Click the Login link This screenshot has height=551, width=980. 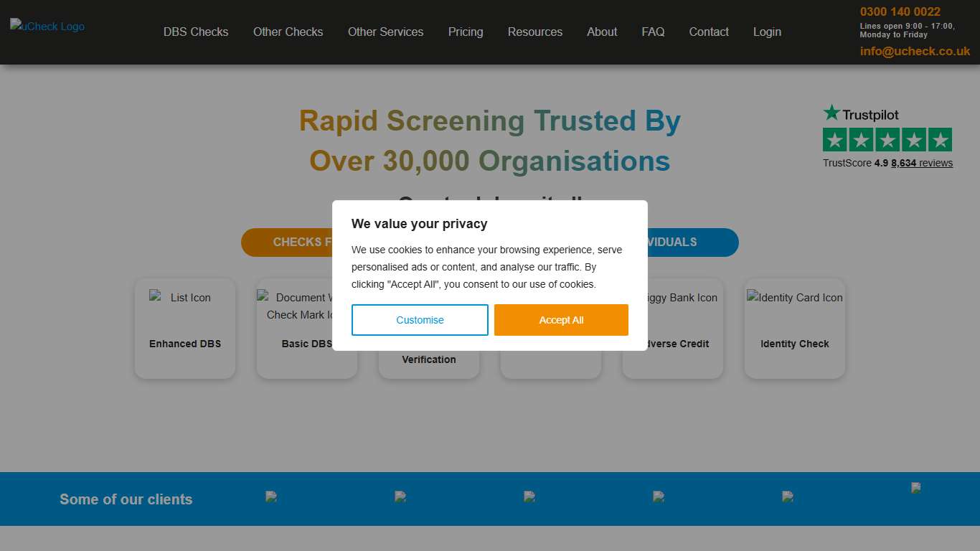pos(767,32)
